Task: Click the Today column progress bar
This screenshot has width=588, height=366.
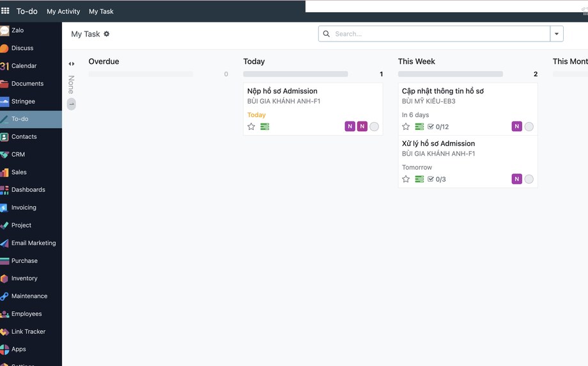Action: click(x=295, y=74)
